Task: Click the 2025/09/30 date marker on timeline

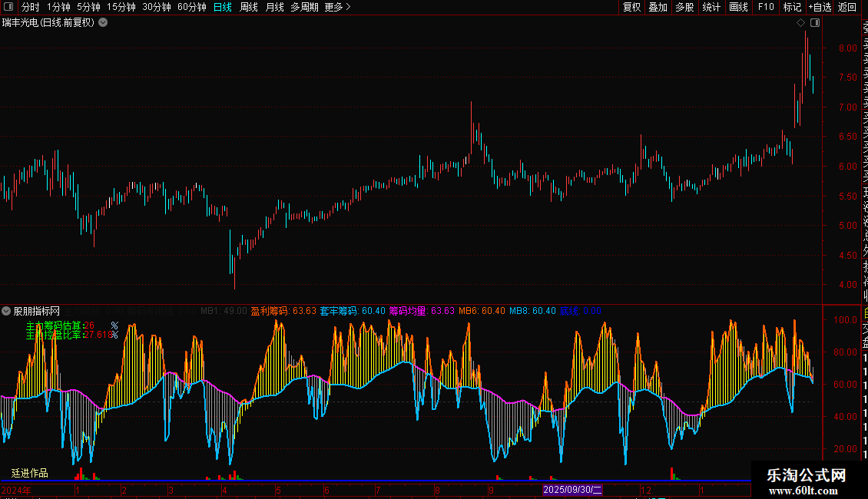Action: point(573,490)
